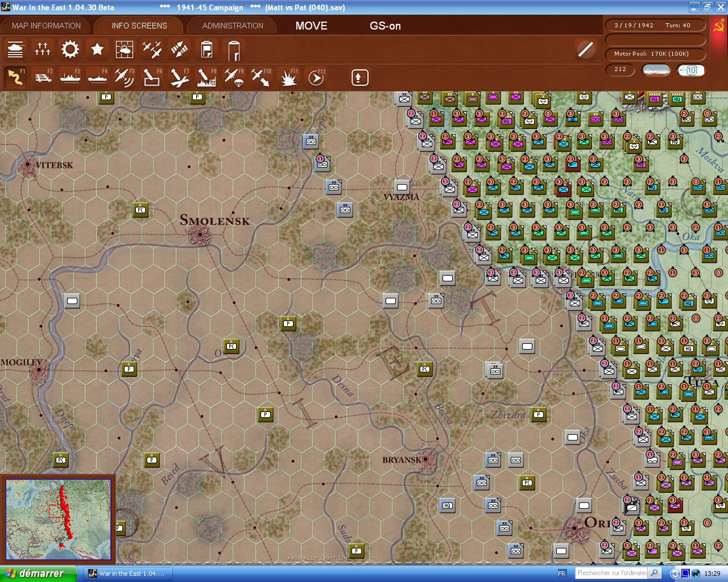
Task: Select the Vitebsk city hex
Action: (x=27, y=165)
